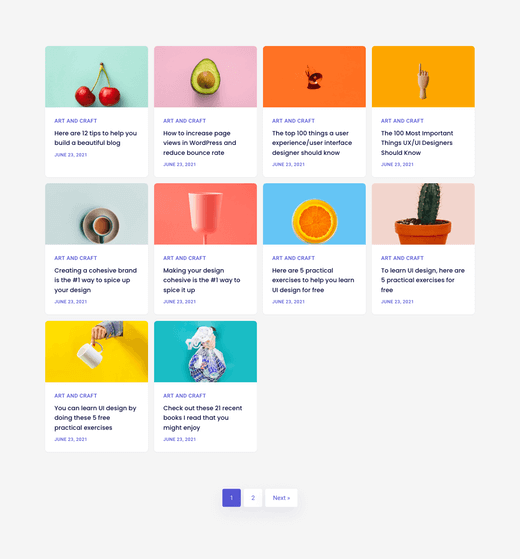Read 'The top 100 things' post title
This screenshot has height=559, width=520.
(312, 143)
